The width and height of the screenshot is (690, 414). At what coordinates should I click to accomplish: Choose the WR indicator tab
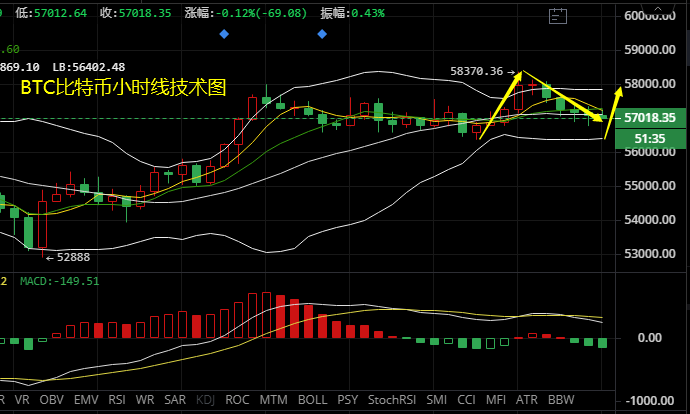click(145, 399)
